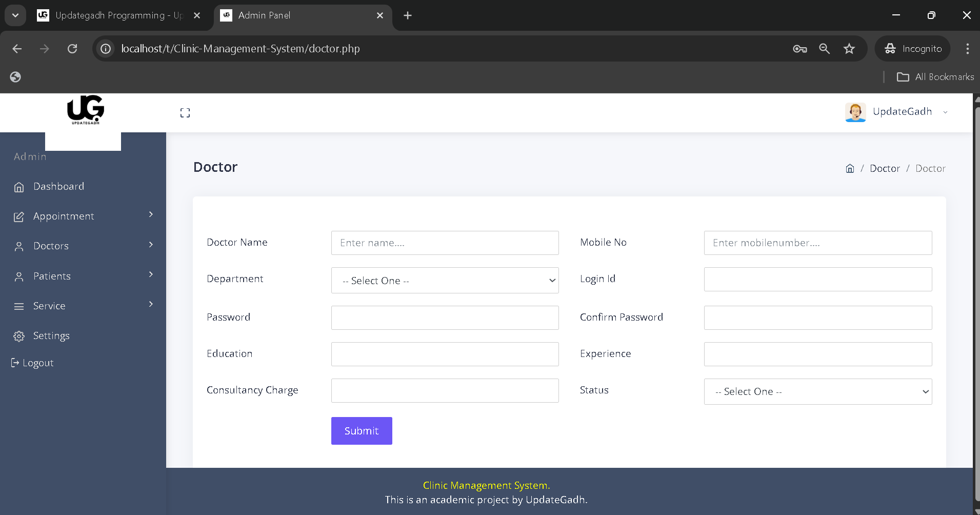Click the UpdateGadh user avatar
The image size is (980, 515).
tap(855, 112)
